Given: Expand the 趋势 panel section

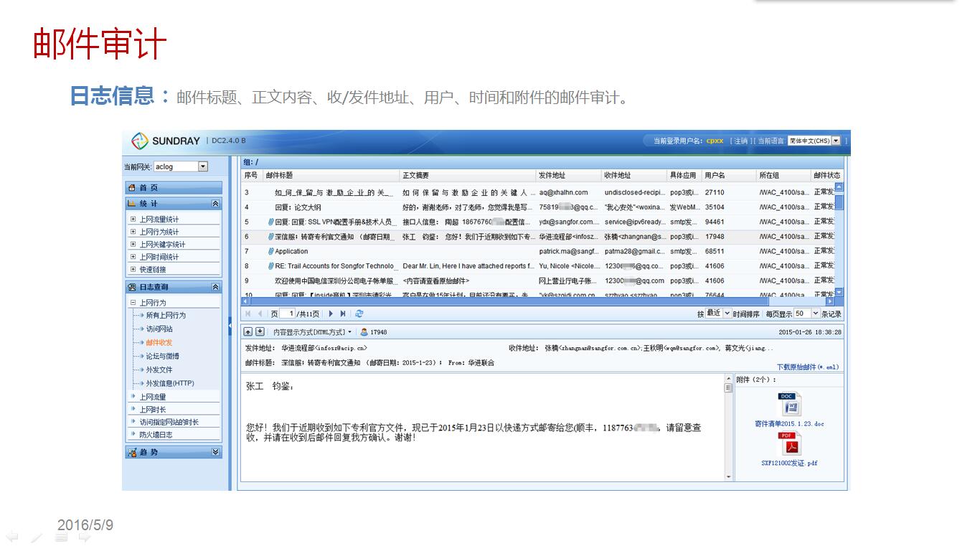Looking at the screenshot, I should tap(215, 452).
